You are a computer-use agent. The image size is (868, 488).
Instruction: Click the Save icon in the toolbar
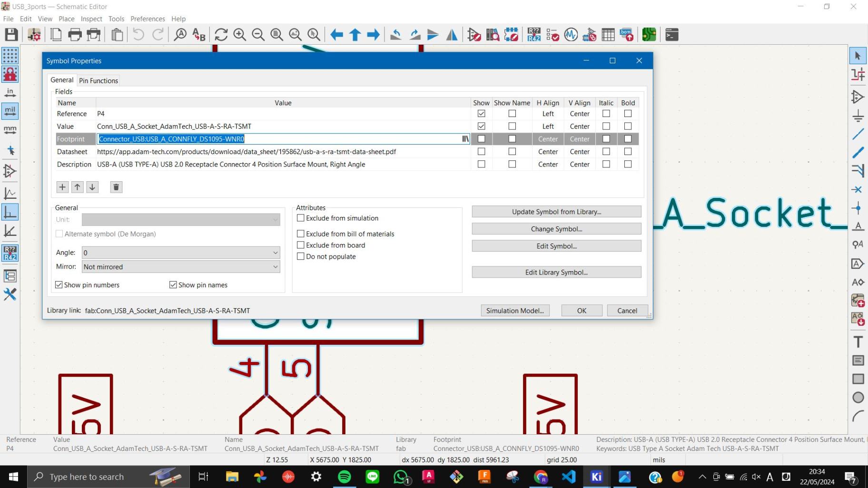(x=11, y=35)
